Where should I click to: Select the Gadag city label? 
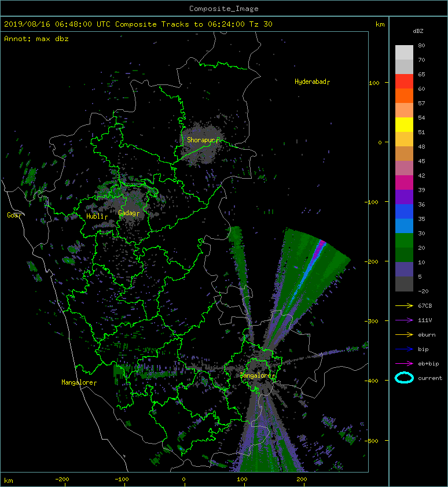pyautogui.click(x=127, y=213)
